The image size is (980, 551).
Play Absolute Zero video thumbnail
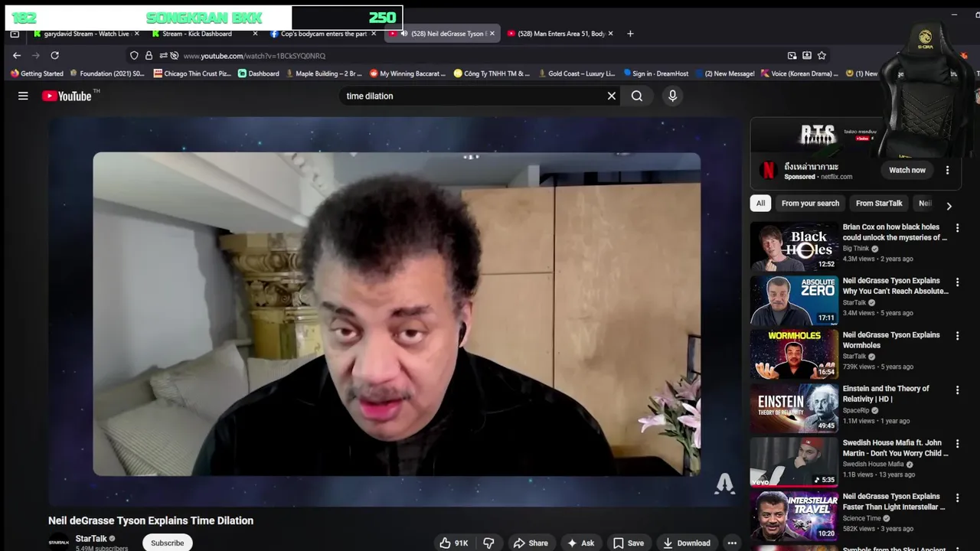point(794,301)
